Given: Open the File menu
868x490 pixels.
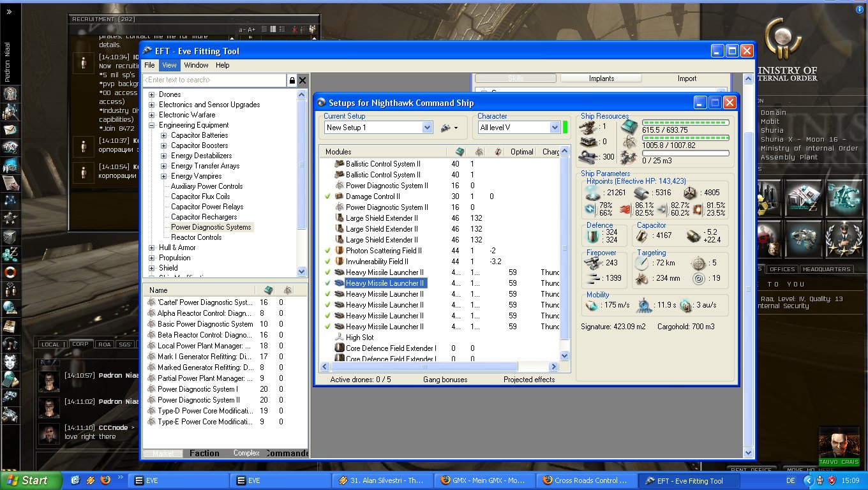Looking at the screenshot, I should point(149,65).
